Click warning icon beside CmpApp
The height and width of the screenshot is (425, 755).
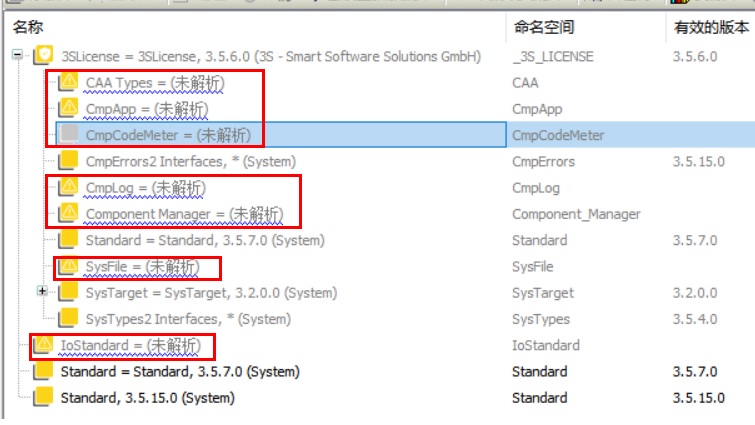69,108
